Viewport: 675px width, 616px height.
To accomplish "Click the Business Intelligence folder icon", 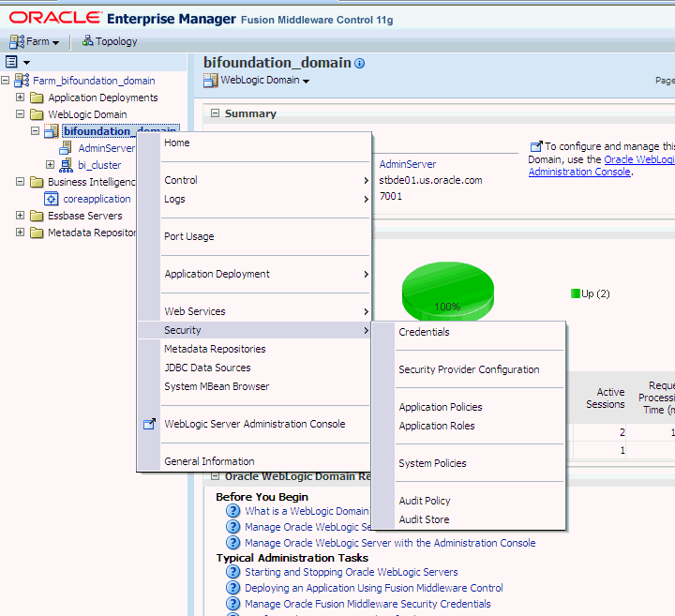I will tap(37, 182).
